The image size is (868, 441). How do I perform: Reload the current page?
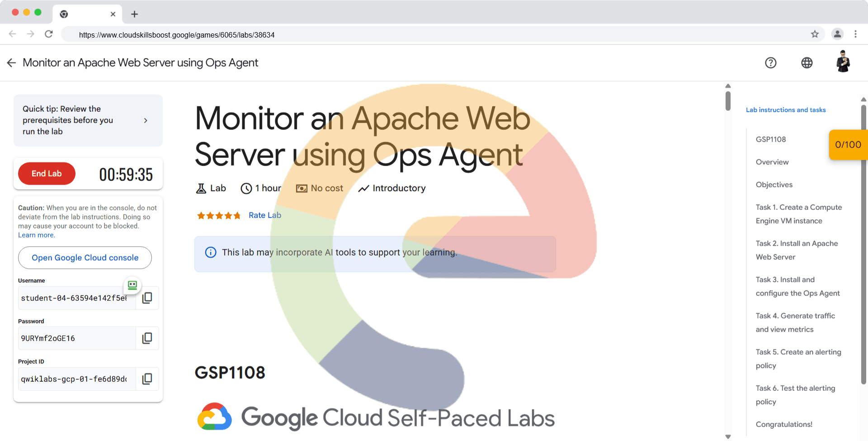(x=49, y=34)
